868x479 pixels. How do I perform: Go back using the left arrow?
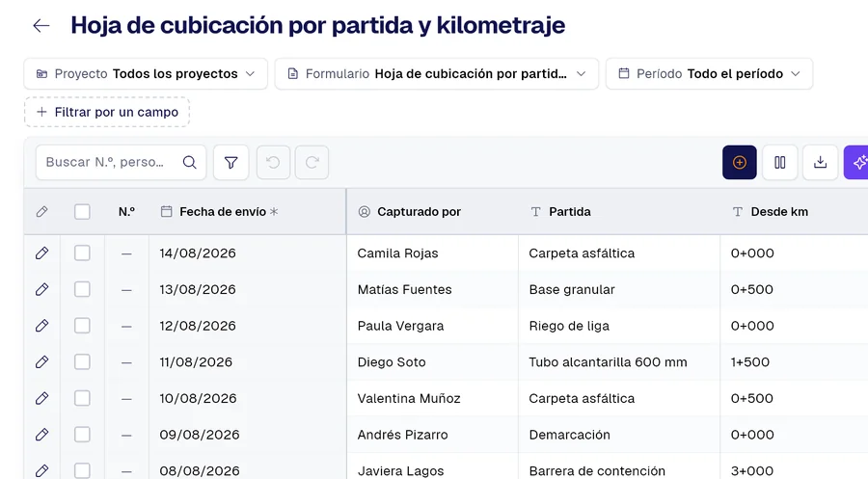41,25
